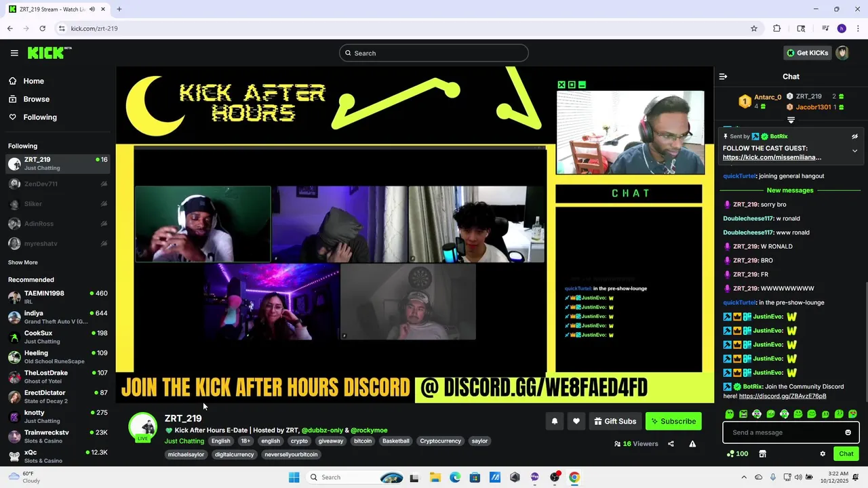Screen dimensions: 868x488
Task: Select the Cryptocurrency tag
Action: (x=440, y=441)
